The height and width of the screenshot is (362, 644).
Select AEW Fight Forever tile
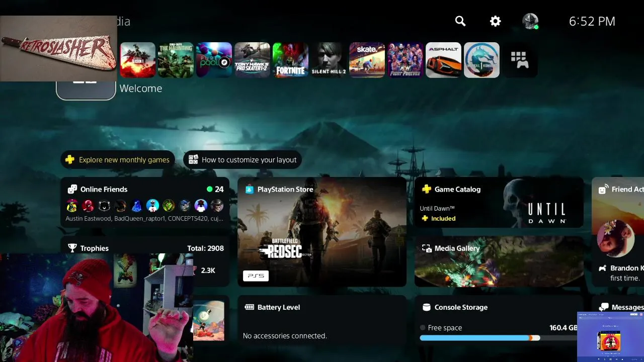point(405,60)
